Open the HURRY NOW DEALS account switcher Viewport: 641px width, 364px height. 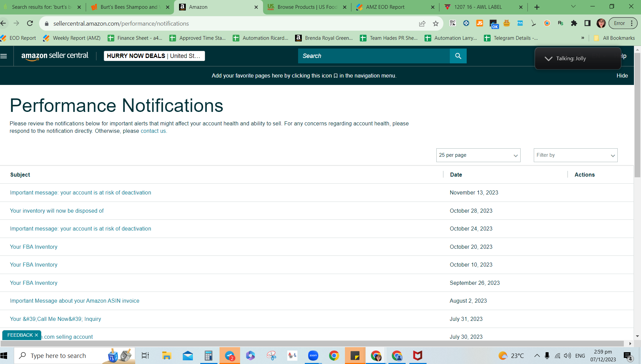(x=154, y=56)
